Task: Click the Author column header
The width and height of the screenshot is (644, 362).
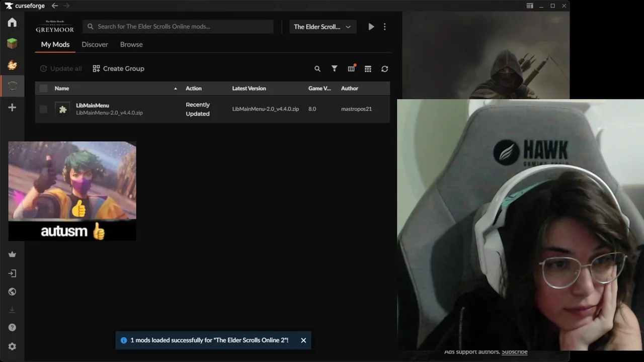Action: 350,88
